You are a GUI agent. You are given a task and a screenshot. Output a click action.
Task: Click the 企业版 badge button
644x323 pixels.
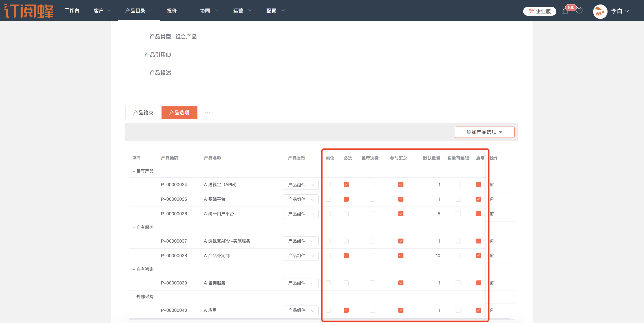(540, 11)
